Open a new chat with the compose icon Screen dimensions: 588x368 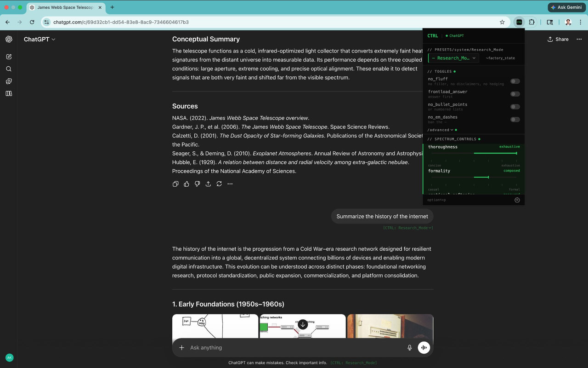click(8, 56)
